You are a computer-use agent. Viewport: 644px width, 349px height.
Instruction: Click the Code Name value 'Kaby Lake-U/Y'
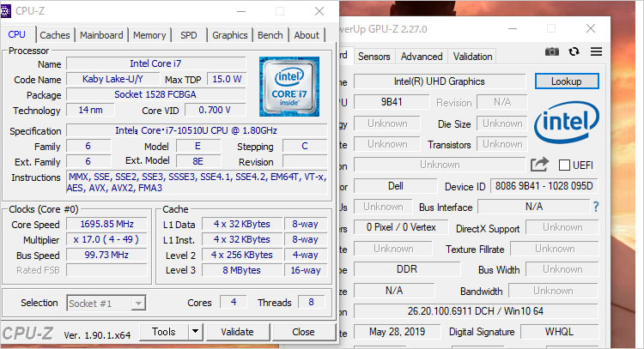point(113,79)
